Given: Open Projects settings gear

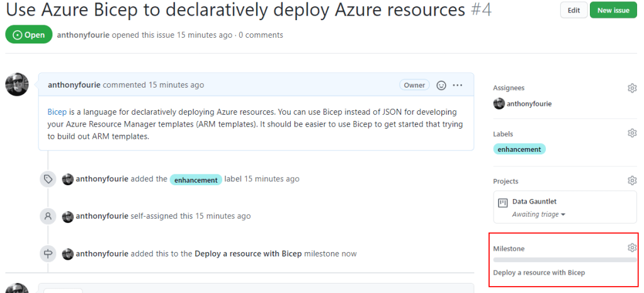Looking at the screenshot, I should pos(632,181).
